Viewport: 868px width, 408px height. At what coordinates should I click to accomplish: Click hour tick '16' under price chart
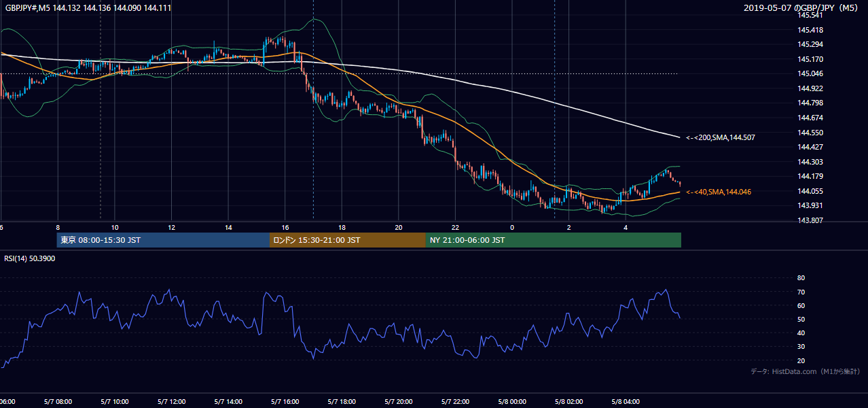tap(285, 227)
